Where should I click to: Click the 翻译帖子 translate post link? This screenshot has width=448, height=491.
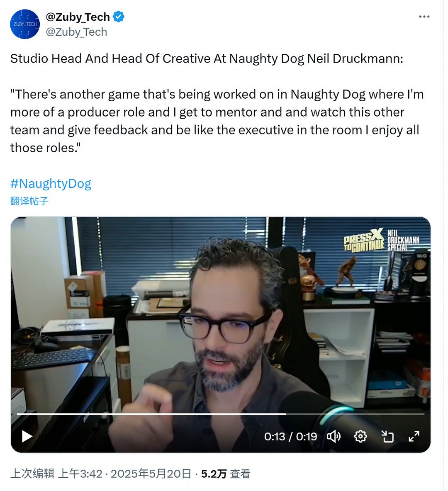click(x=29, y=201)
